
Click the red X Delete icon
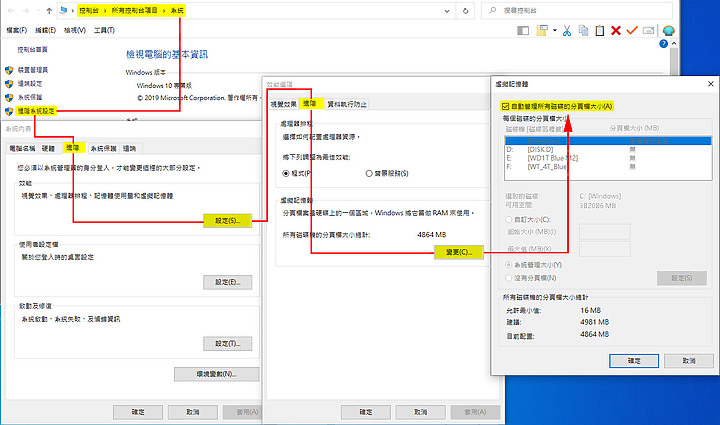(x=616, y=31)
